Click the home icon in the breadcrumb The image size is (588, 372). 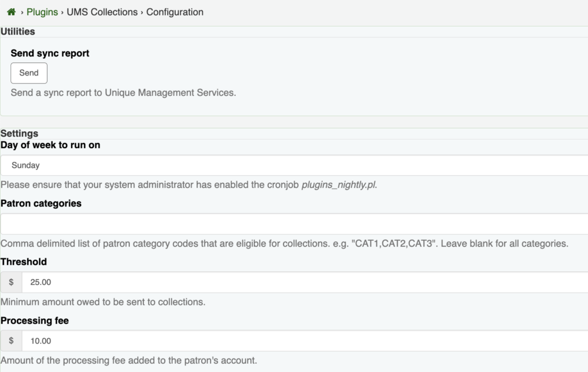[x=11, y=12]
